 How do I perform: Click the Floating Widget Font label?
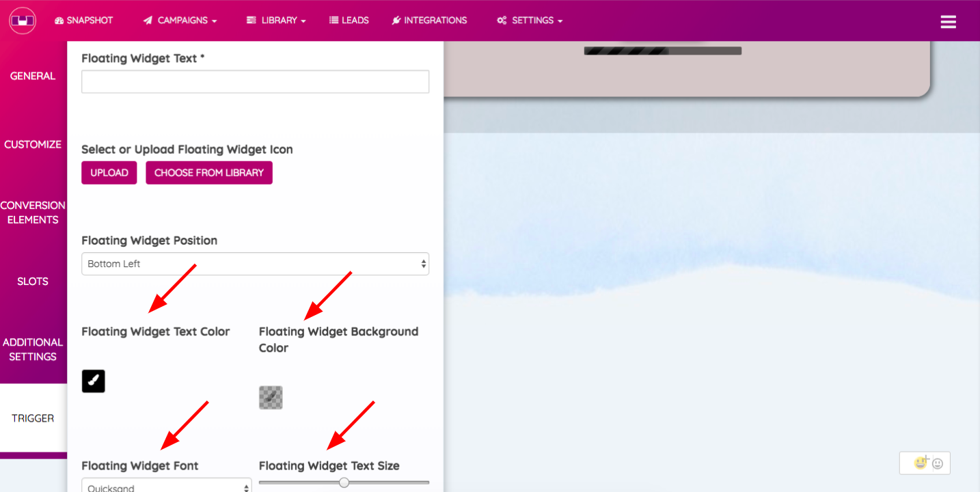[x=140, y=466]
